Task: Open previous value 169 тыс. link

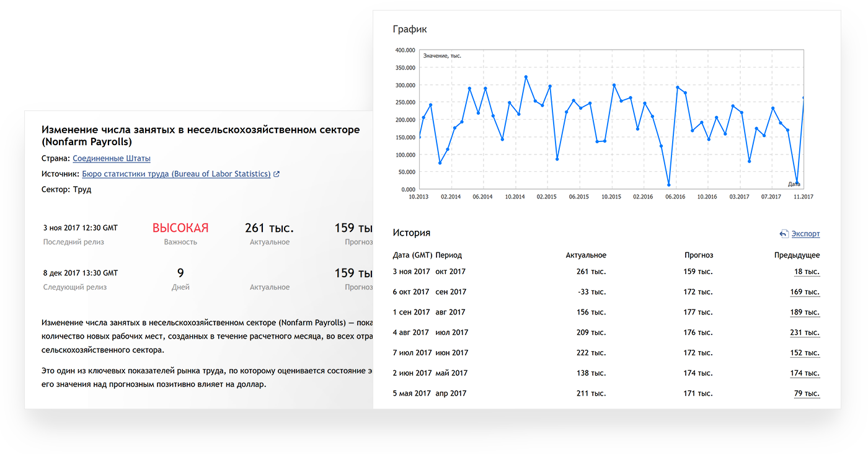Action: click(x=805, y=292)
